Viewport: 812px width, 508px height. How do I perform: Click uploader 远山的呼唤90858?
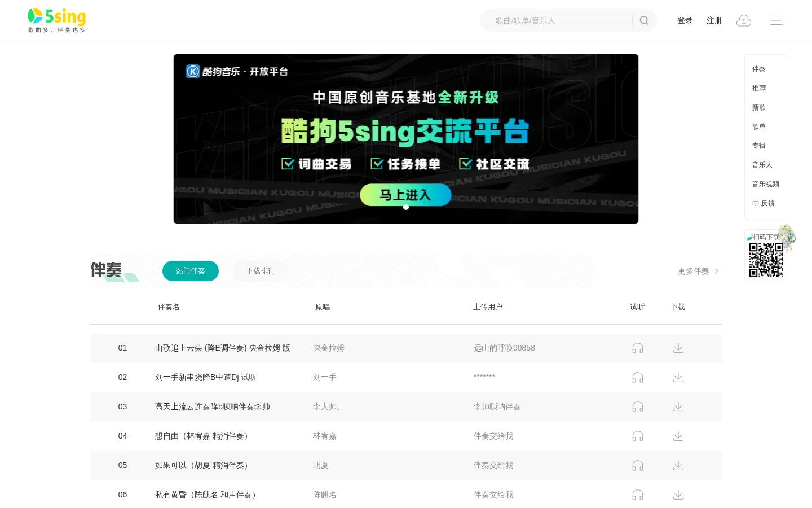[504, 348]
